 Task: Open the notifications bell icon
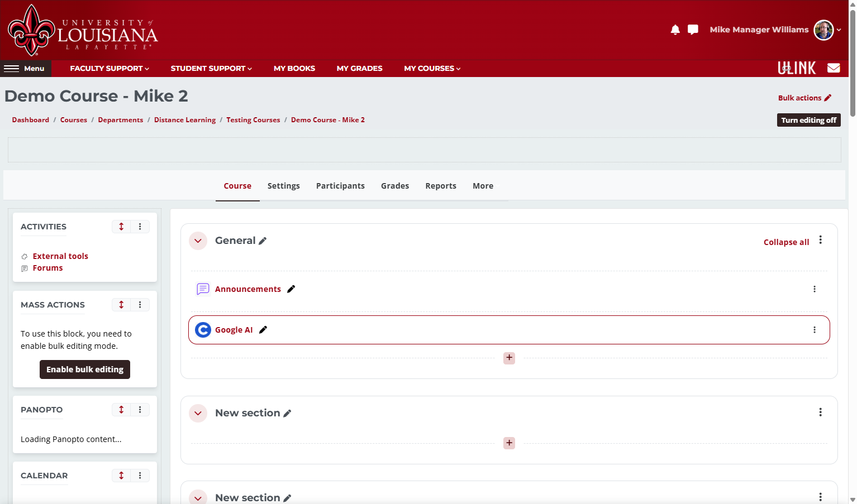pos(675,30)
